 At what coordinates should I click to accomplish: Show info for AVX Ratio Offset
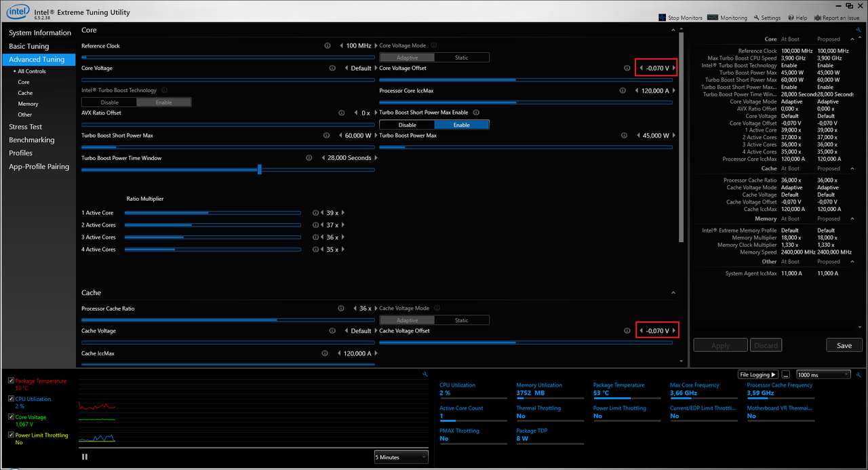coord(342,113)
